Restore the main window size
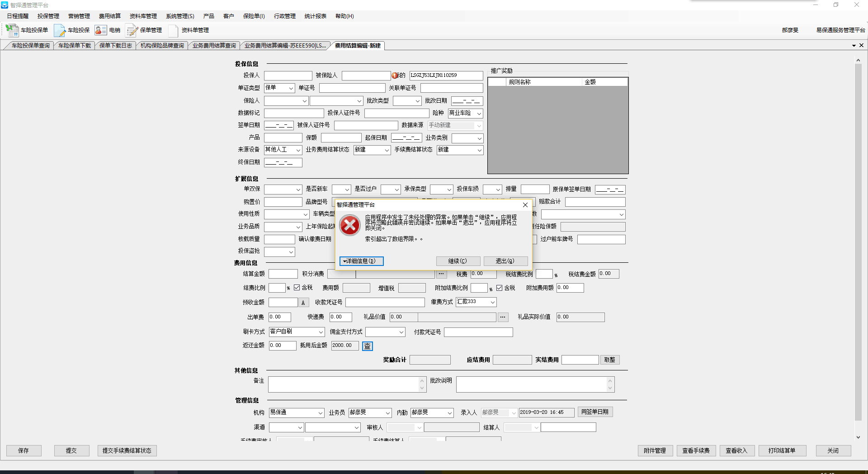The width and height of the screenshot is (868, 474). point(836,5)
